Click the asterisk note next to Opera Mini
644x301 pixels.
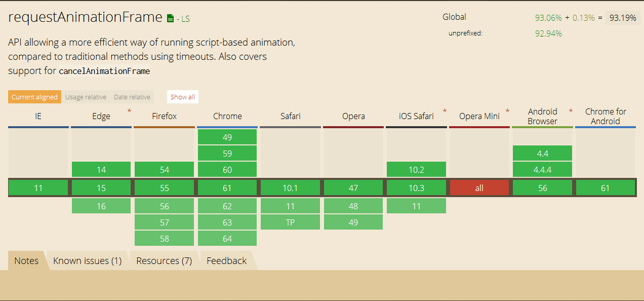coord(507,111)
